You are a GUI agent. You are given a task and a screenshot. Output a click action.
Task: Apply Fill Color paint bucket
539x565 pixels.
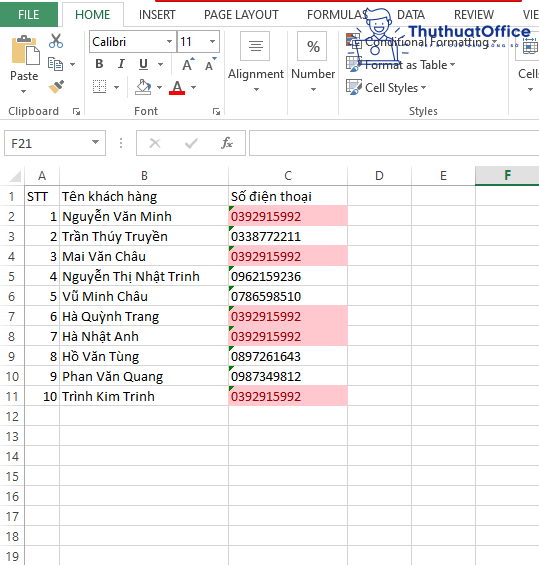click(x=143, y=87)
